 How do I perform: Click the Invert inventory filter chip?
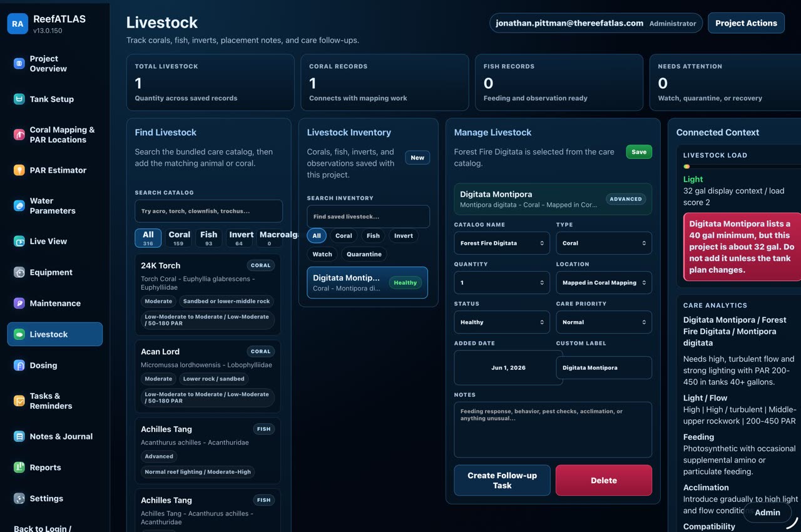point(404,236)
